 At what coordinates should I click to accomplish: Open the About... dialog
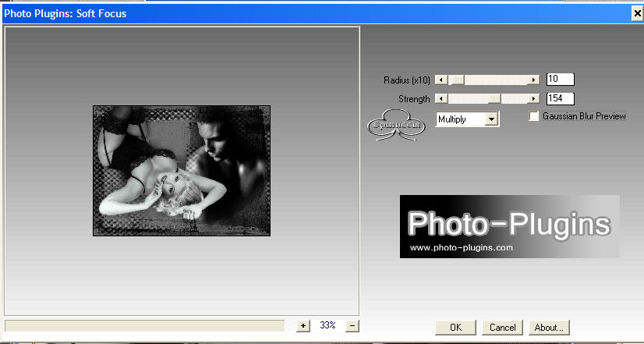[549, 328]
